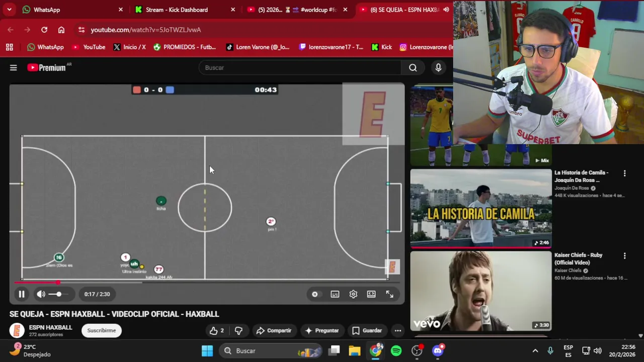Open the YouTube hamburger guide menu

[14, 67]
